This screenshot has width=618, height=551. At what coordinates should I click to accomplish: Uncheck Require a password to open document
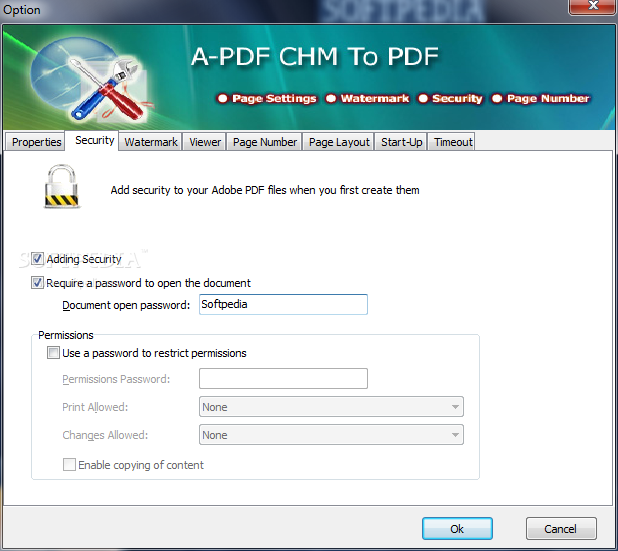pyautogui.click(x=37, y=283)
